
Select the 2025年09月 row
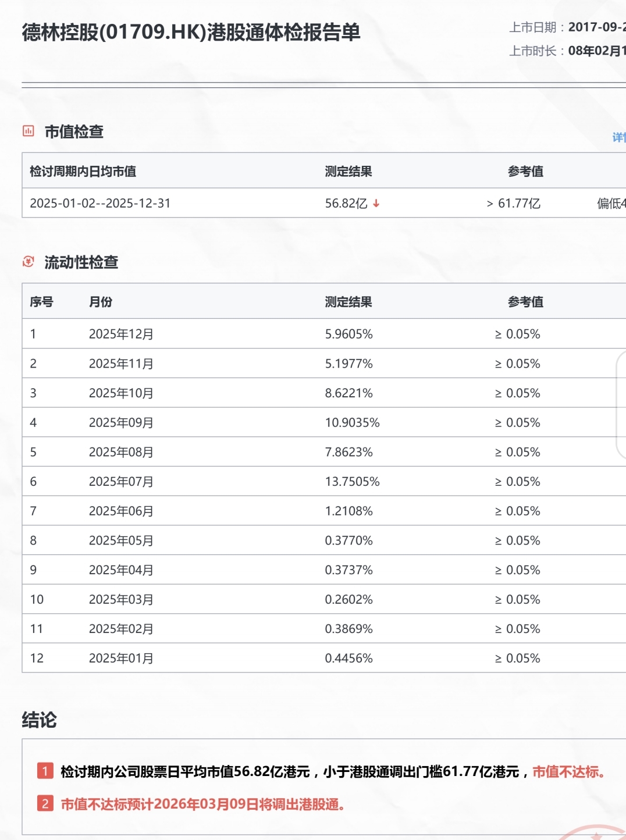click(x=324, y=422)
